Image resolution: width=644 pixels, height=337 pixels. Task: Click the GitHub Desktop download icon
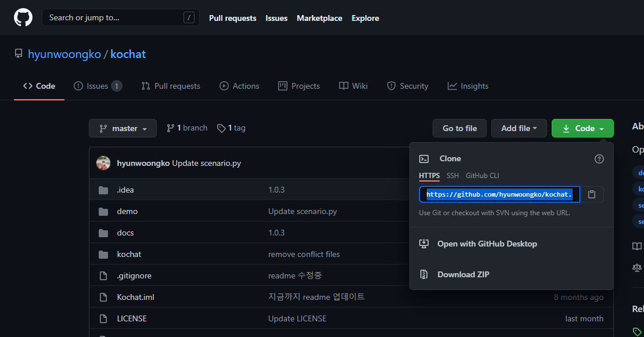pos(424,244)
